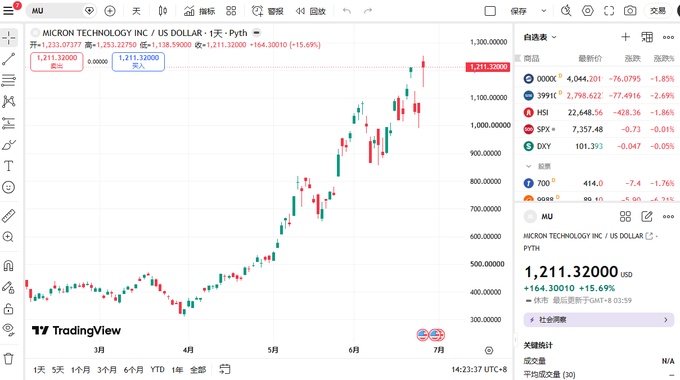The height and width of the screenshot is (380, 680).
Task: Open the Fibonacci retracement tools
Action: pos(9,80)
